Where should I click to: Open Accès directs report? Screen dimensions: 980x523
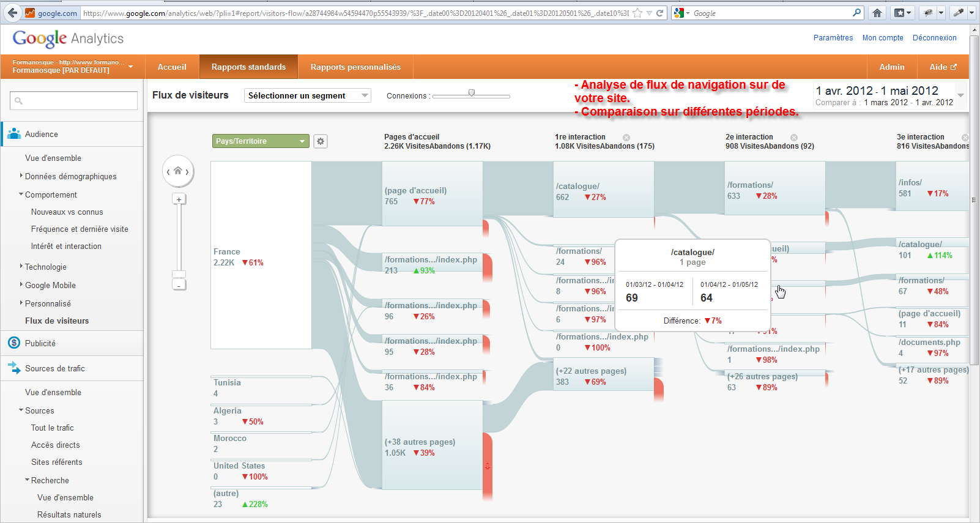(x=56, y=445)
